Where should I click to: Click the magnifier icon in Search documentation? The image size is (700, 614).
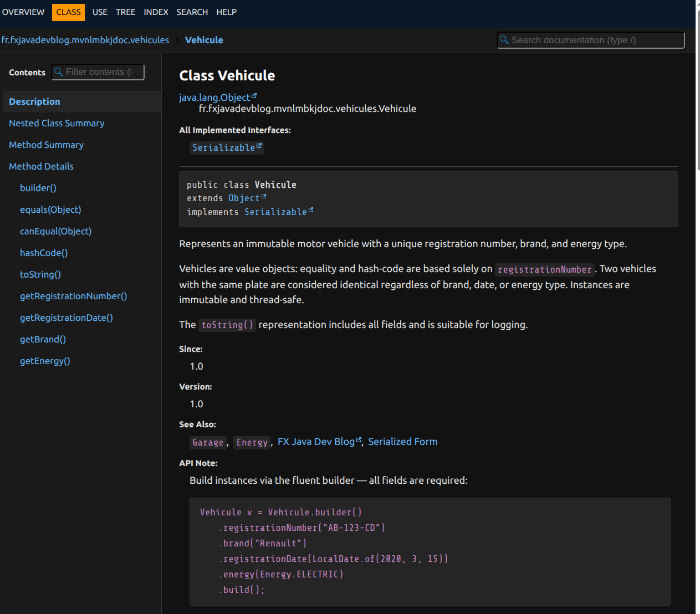coord(504,40)
